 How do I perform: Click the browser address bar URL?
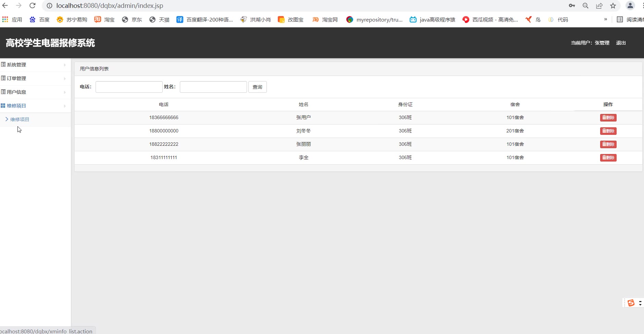[110, 5]
